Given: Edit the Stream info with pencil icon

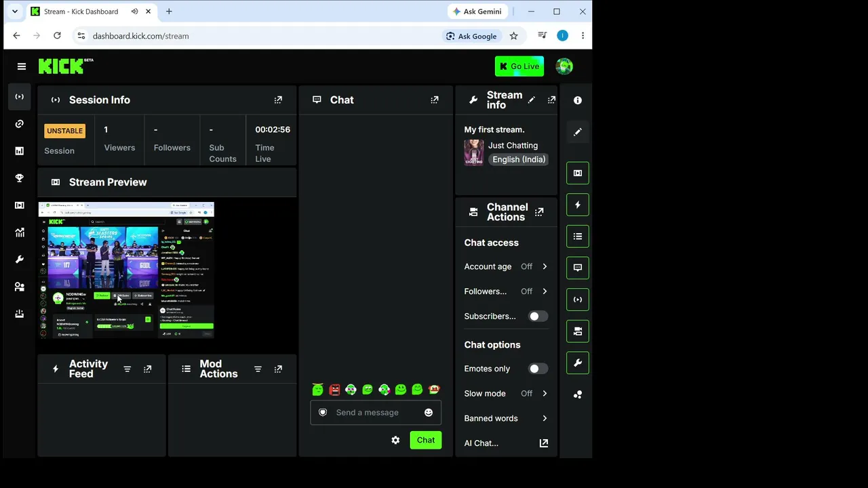Looking at the screenshot, I should [x=532, y=100].
